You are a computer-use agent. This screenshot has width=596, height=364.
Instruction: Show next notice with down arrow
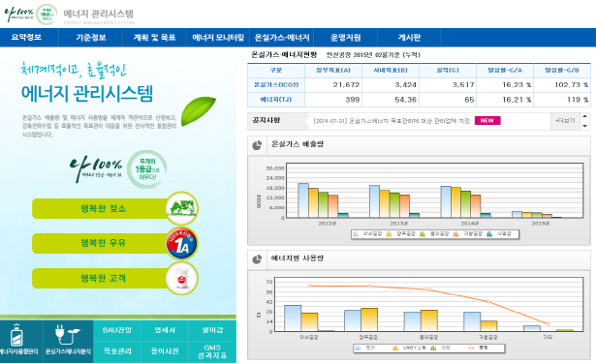point(585,126)
